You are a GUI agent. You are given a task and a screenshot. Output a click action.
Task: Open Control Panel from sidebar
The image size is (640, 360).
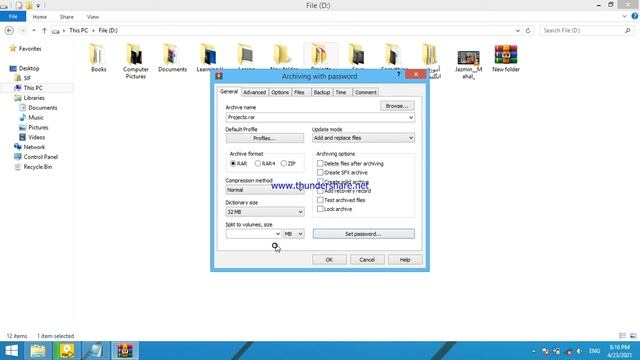point(40,157)
